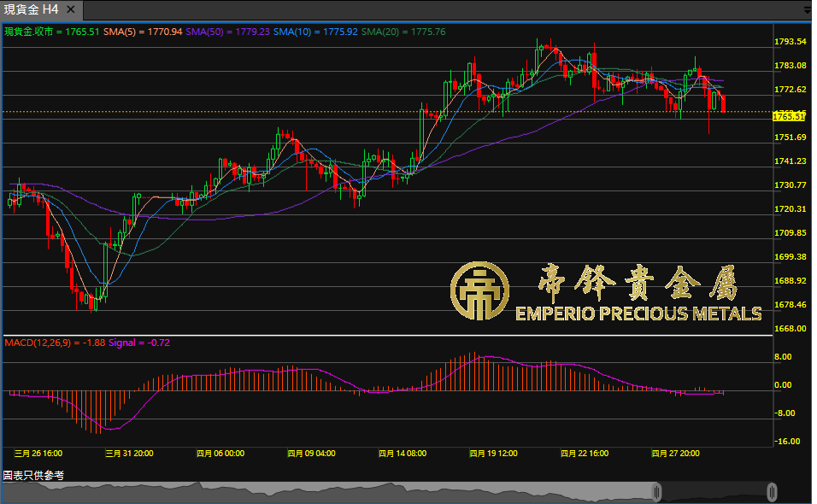Click the left range slider handle

[657, 492]
